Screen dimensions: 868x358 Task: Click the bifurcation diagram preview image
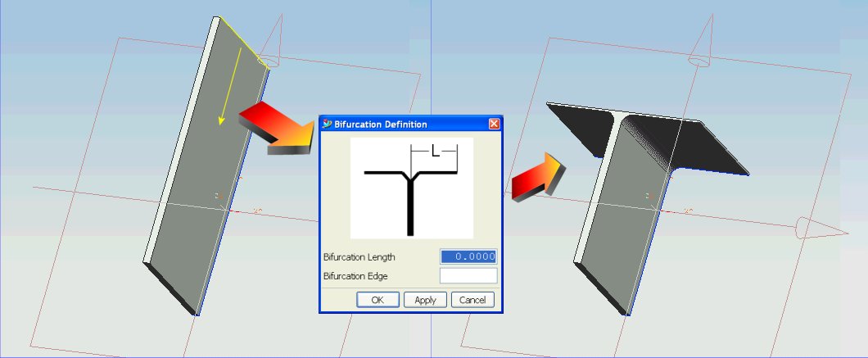coord(411,188)
